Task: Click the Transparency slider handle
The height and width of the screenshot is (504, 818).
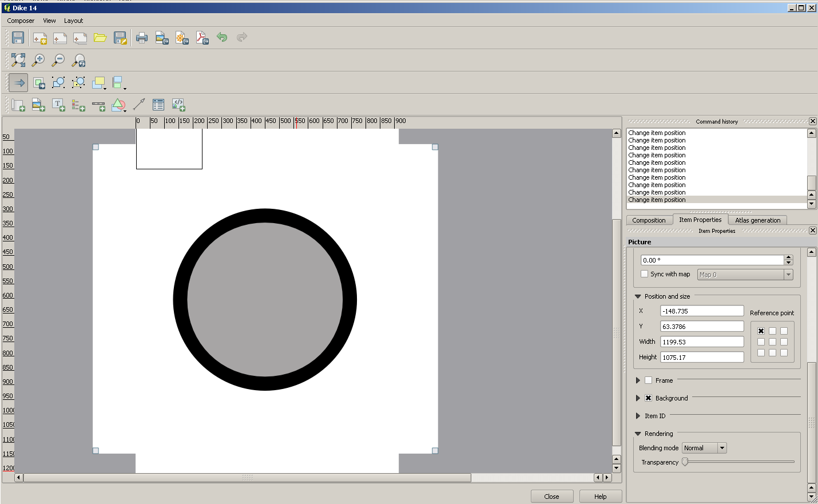Action: [685, 462]
